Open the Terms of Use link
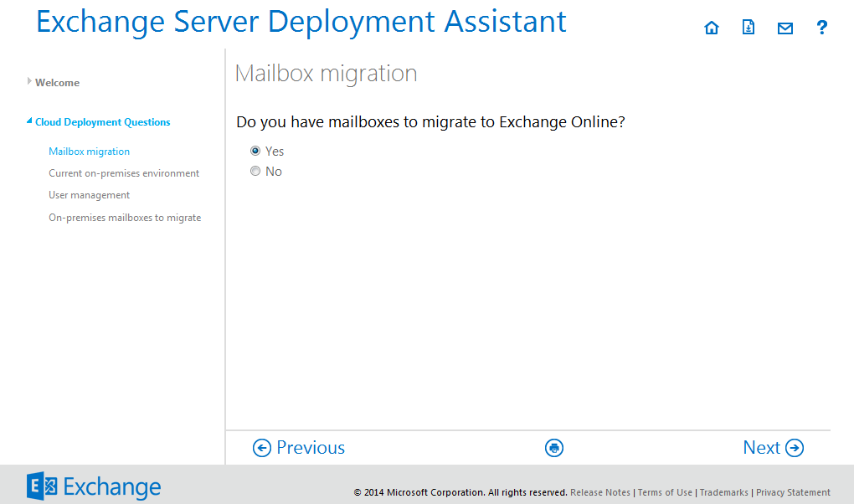Image resolution: width=854 pixels, height=504 pixels. pos(665,492)
